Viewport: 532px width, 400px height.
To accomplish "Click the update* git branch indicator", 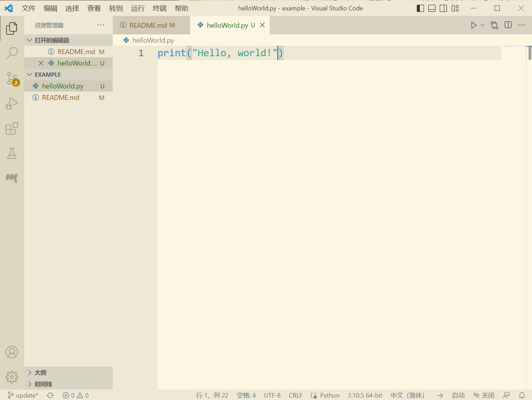I will click(x=23, y=395).
